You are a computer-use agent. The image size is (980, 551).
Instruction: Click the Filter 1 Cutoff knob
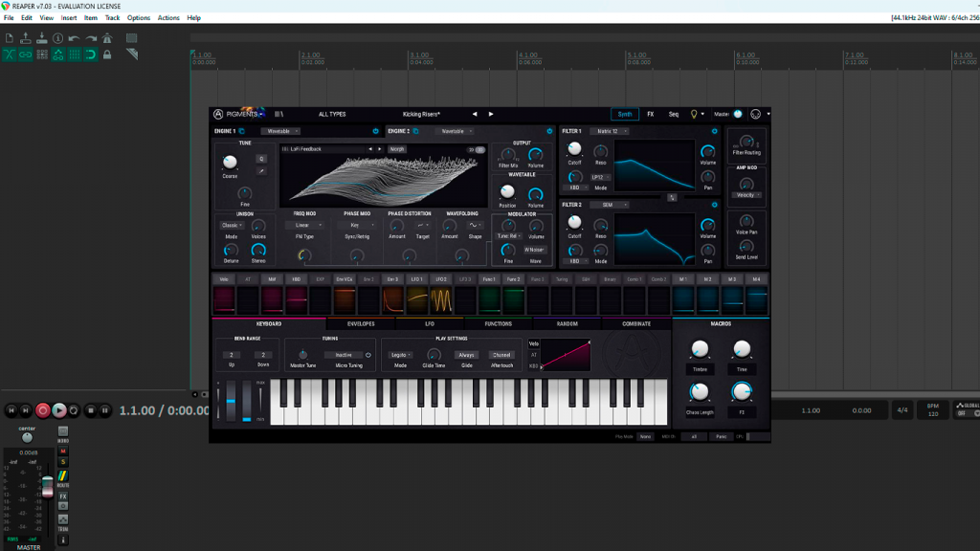(x=574, y=149)
